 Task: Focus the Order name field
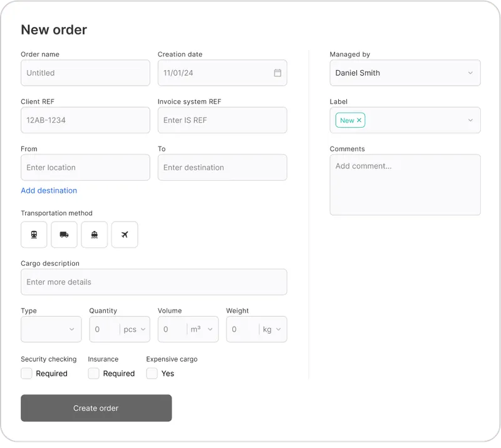[85, 73]
